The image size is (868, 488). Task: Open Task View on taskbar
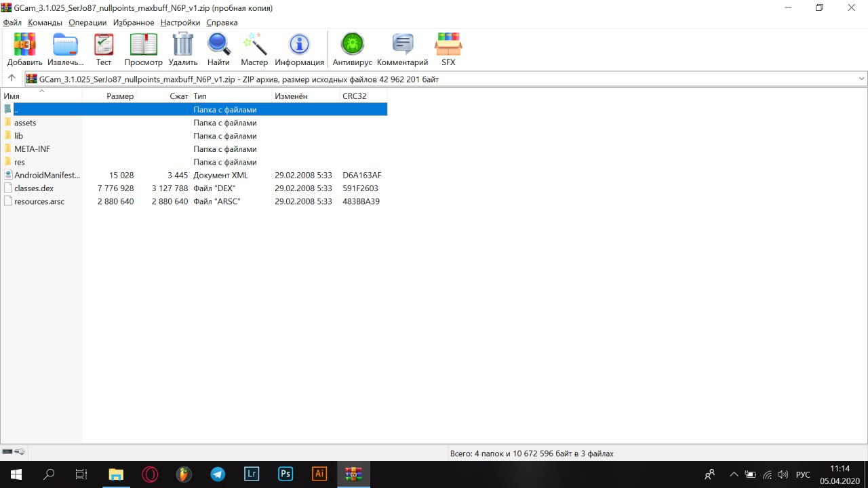tap(81, 474)
